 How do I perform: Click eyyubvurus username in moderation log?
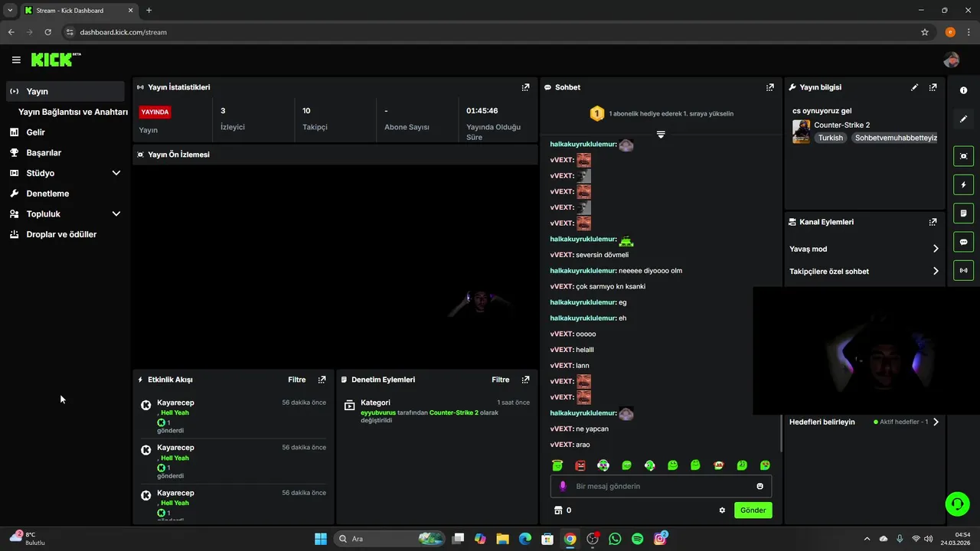click(x=378, y=412)
